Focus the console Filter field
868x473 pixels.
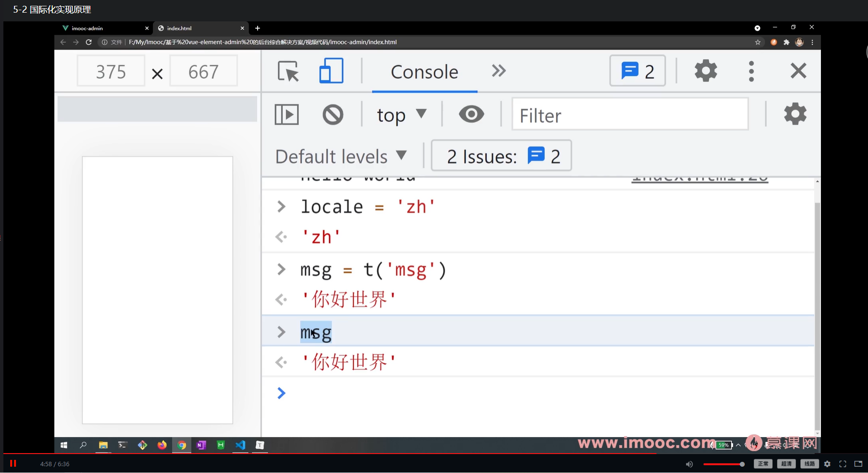[x=630, y=114]
